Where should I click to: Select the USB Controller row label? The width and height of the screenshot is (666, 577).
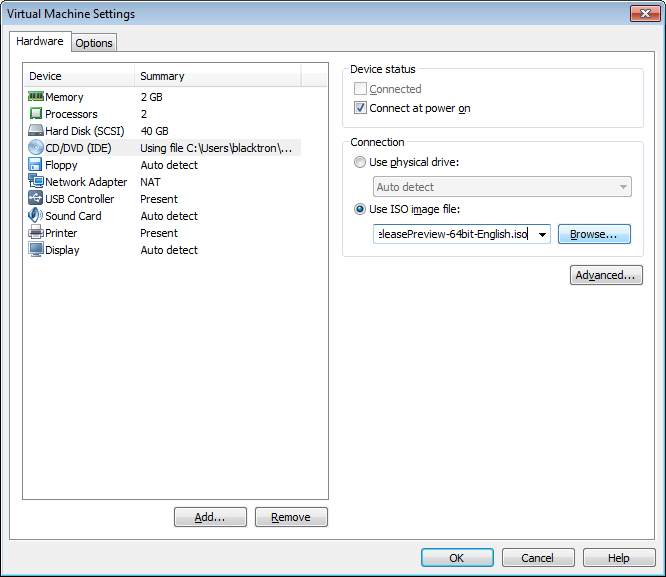pyautogui.click(x=79, y=199)
